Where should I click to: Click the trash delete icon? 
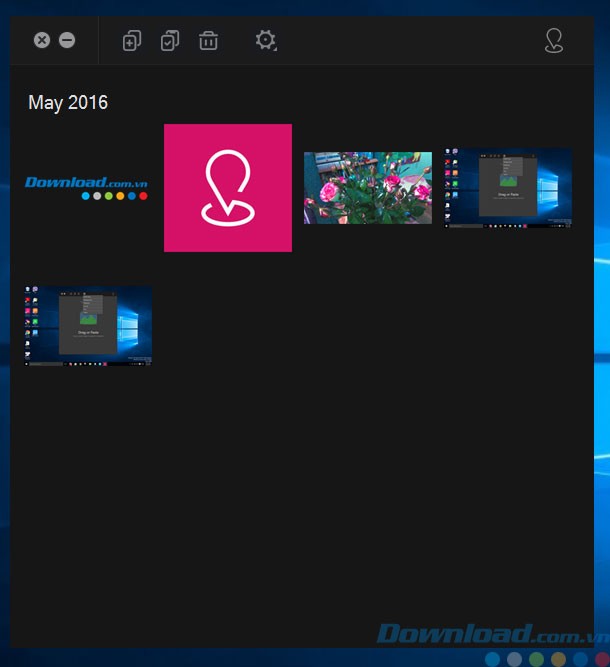tap(208, 41)
